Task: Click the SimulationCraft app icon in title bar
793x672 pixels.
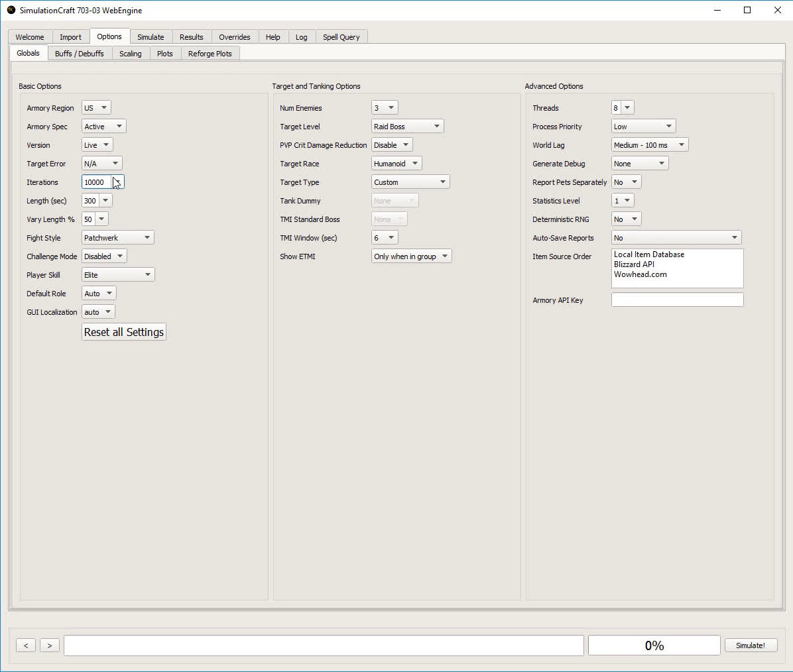Action: click(11, 10)
